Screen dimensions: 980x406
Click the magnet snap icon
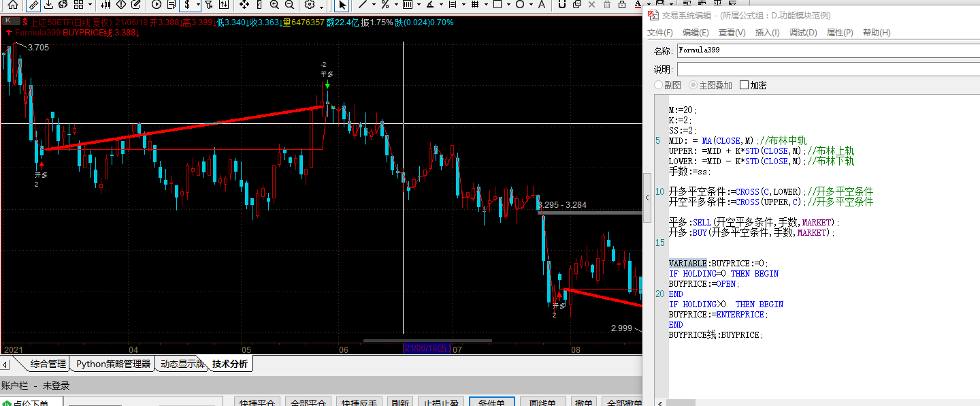pyautogui.click(x=562, y=5)
